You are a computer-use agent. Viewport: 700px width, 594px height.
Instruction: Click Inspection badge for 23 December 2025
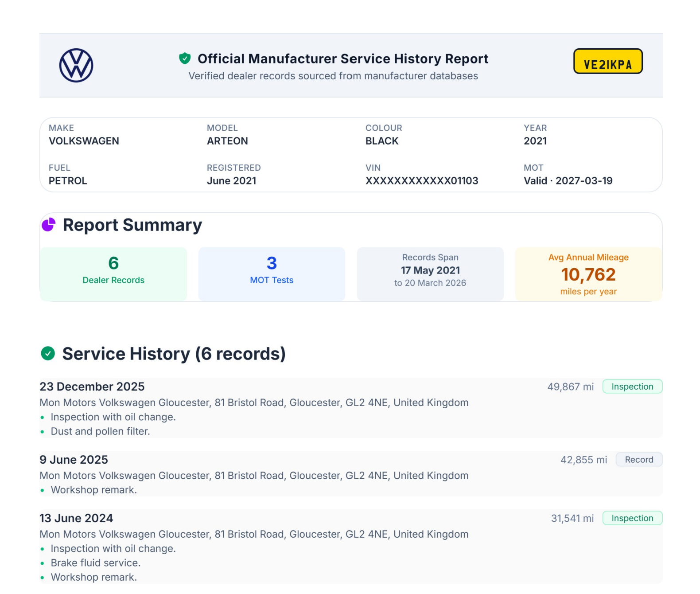632,387
